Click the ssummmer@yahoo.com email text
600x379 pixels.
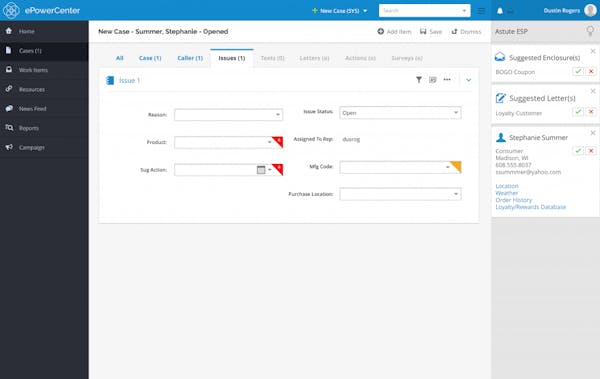[528, 172]
